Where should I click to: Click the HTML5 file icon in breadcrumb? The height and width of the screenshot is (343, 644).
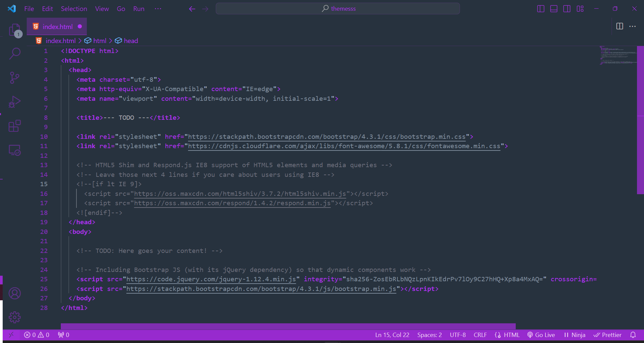[x=39, y=41]
